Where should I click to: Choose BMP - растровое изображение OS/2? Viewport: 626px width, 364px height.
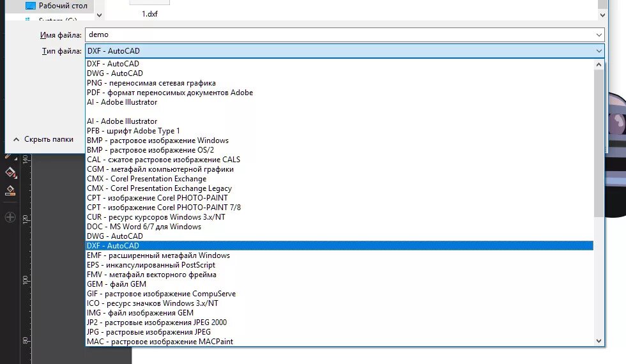pos(339,150)
